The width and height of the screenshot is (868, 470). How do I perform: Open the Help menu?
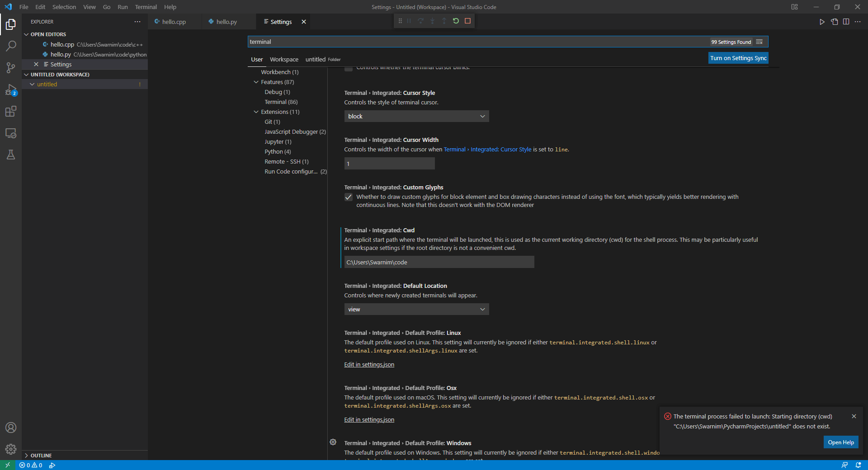[x=170, y=7]
